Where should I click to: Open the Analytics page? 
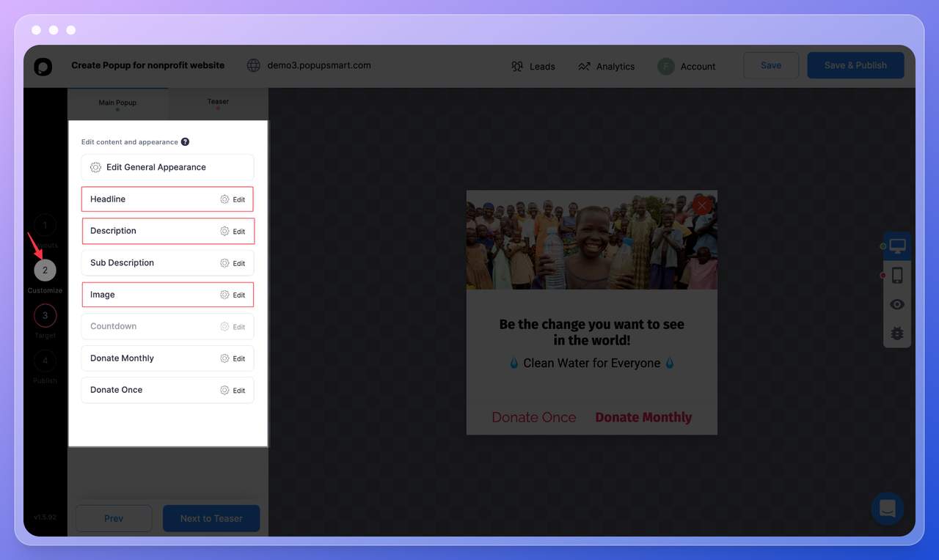click(606, 66)
